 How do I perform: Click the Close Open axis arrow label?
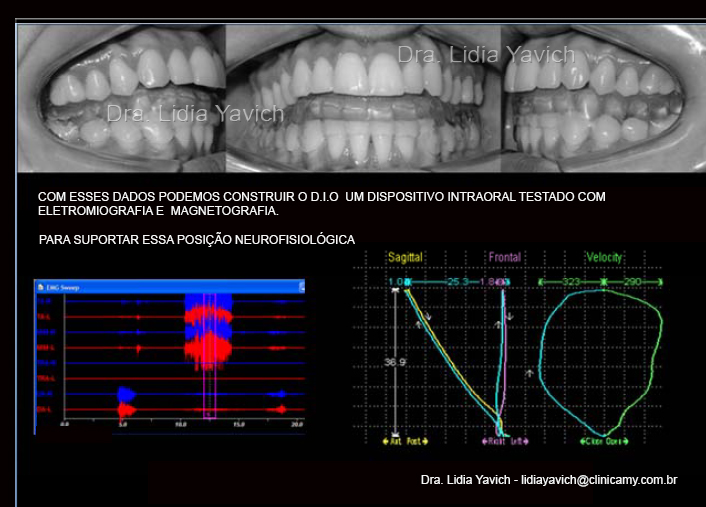(x=604, y=440)
